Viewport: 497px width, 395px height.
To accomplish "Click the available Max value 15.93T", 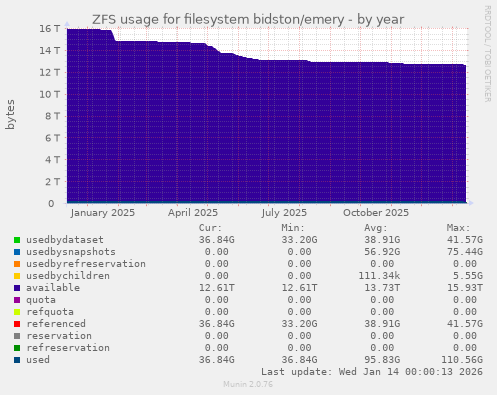I will click(465, 288).
